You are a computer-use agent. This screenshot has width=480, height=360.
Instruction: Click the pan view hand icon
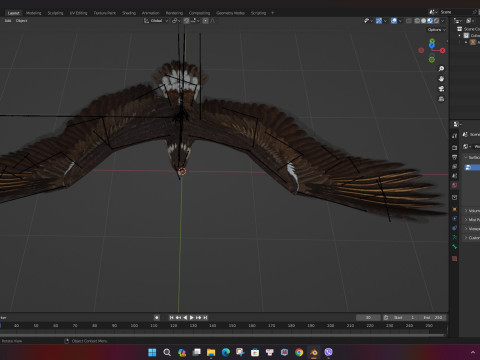coord(441,79)
